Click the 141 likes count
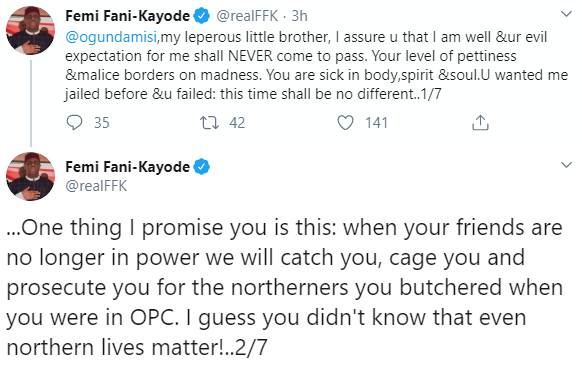 click(x=376, y=123)
